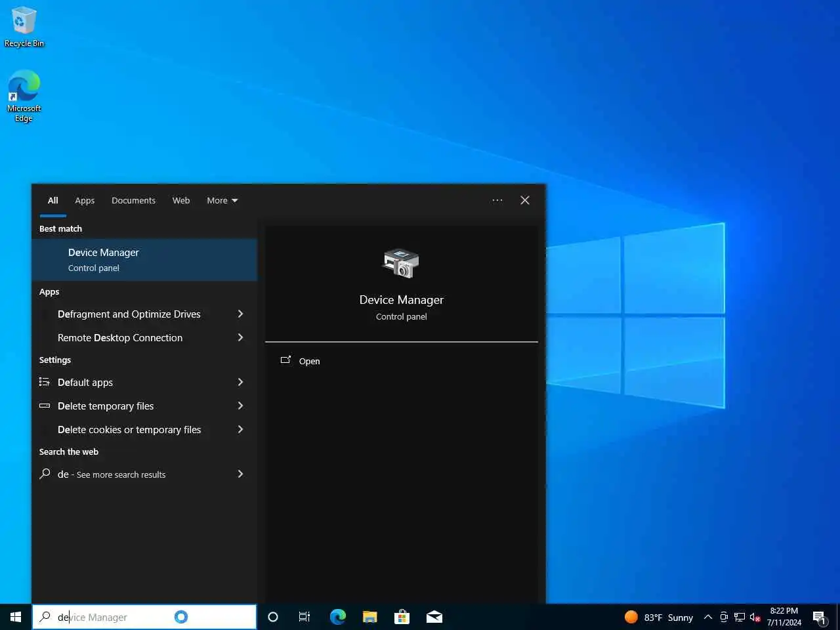
Task: Click the Meet Now tray icon
Action: [724, 617]
